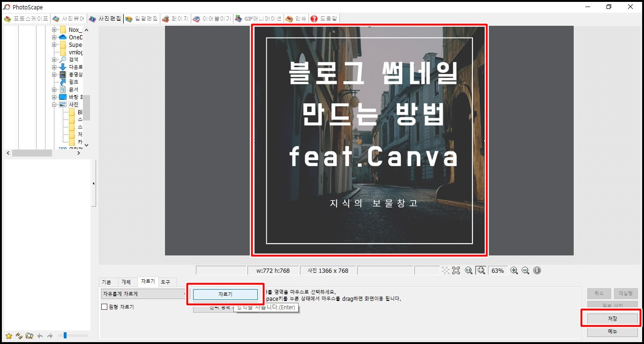
Task: Open the 메뉴 button
Action: [x=612, y=331]
